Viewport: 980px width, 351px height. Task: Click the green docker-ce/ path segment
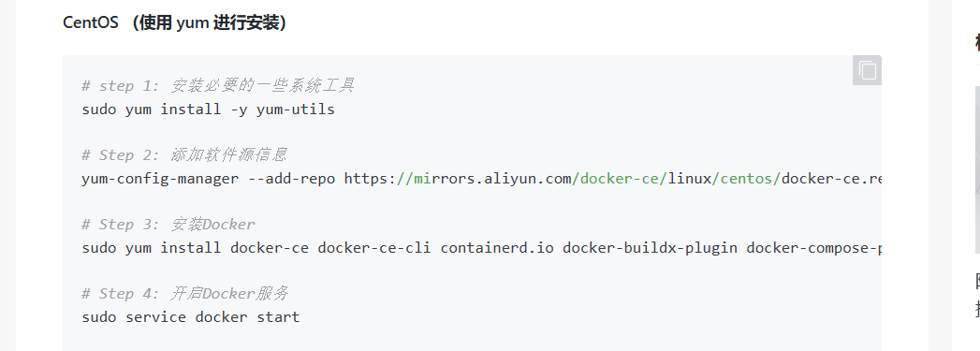[x=620, y=179]
